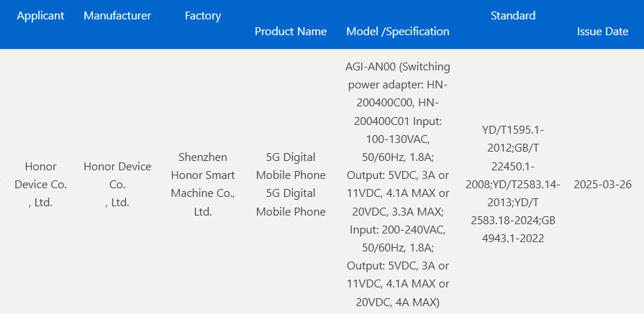Click the 20VDC, 4A MAX output line
This screenshot has height=314, width=644.
[x=398, y=303]
